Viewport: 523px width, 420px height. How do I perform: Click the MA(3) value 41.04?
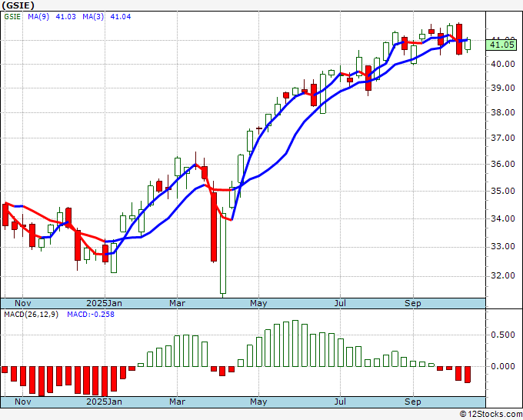click(x=121, y=17)
